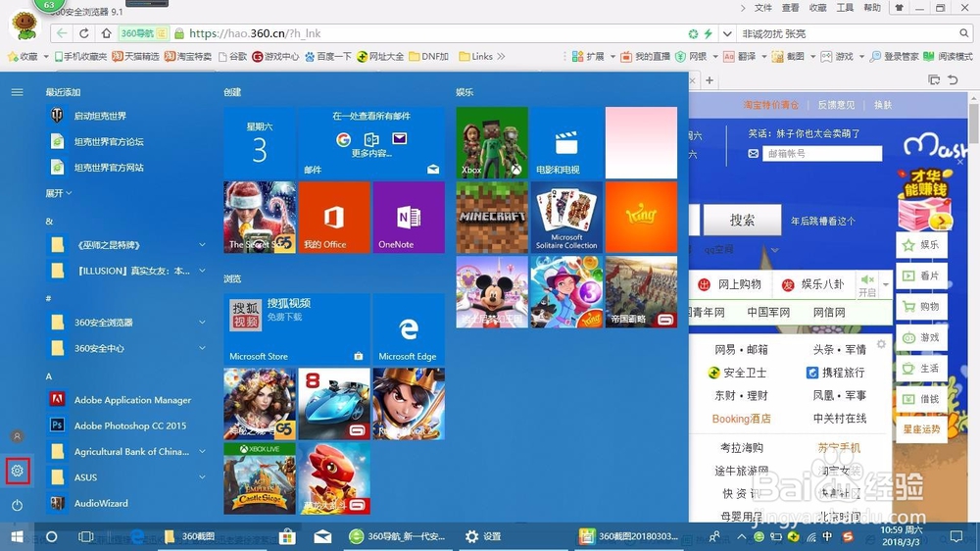Open the 帝国霸略 tile
The height and width of the screenshot is (551, 980).
tap(641, 292)
